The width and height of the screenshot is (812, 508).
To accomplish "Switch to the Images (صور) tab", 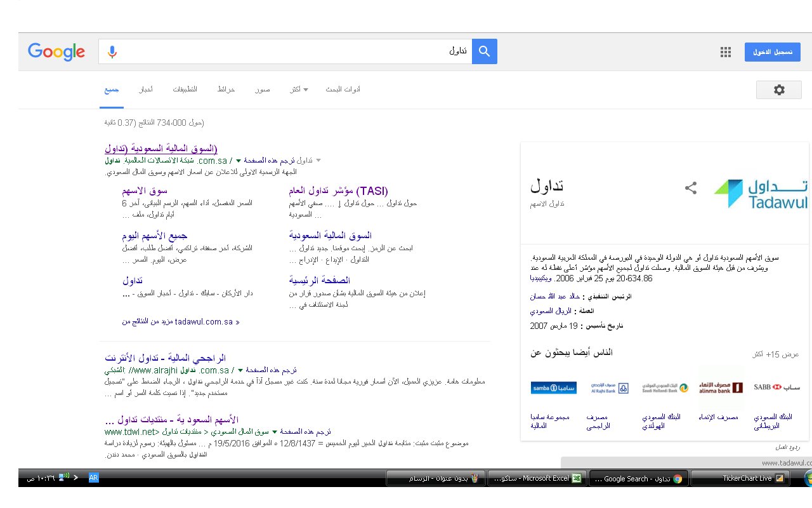I will tap(263, 90).
